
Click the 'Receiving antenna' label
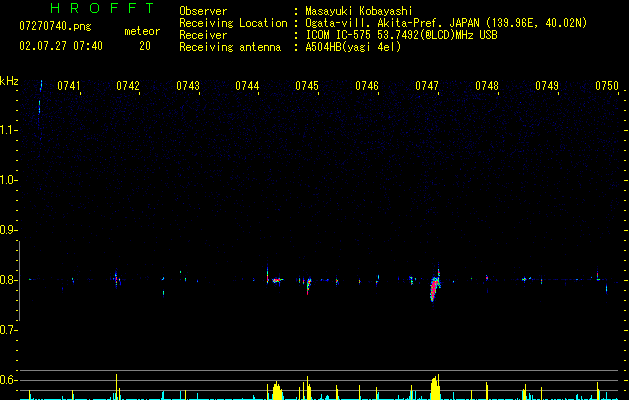[230, 47]
